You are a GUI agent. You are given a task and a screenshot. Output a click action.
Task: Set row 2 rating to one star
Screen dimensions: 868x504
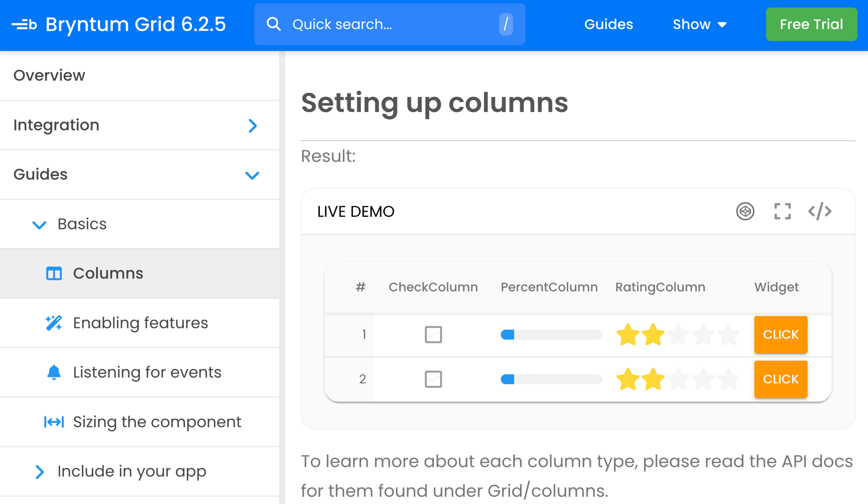click(x=628, y=379)
